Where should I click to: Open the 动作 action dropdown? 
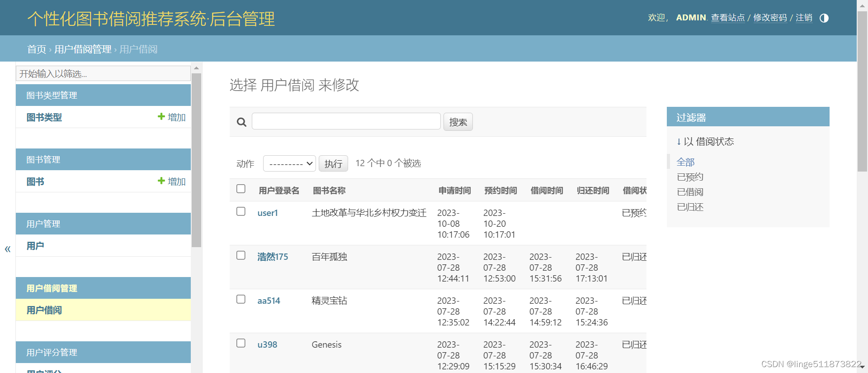pyautogui.click(x=289, y=163)
